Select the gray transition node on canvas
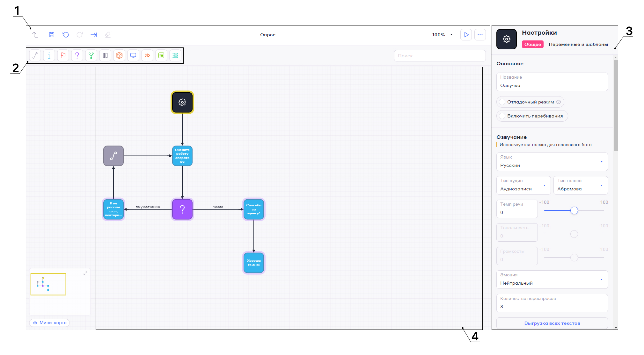 point(113,156)
